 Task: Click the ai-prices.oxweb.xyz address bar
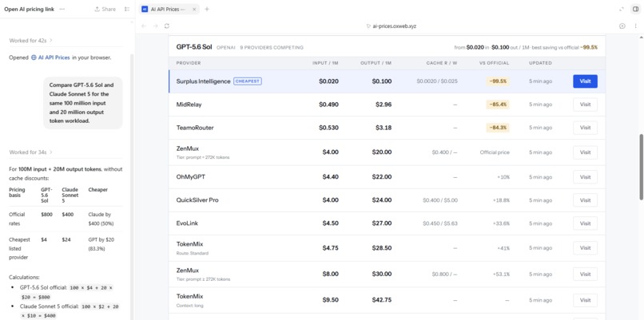coord(394,26)
